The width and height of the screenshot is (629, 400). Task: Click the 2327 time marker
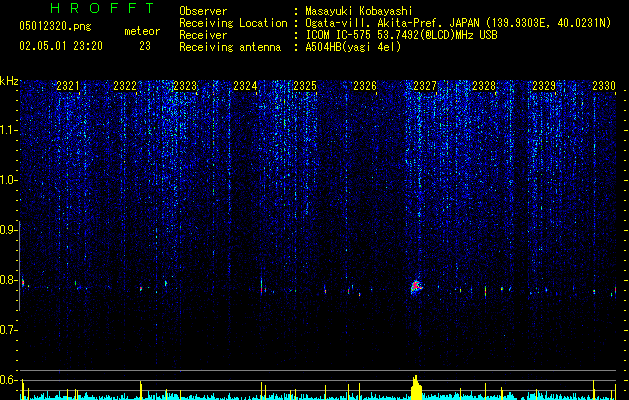425,86
